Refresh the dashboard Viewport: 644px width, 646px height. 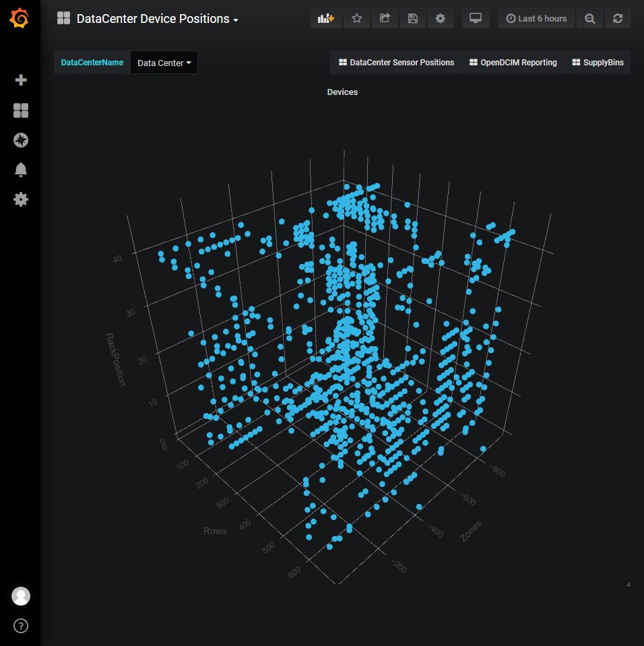tap(618, 19)
